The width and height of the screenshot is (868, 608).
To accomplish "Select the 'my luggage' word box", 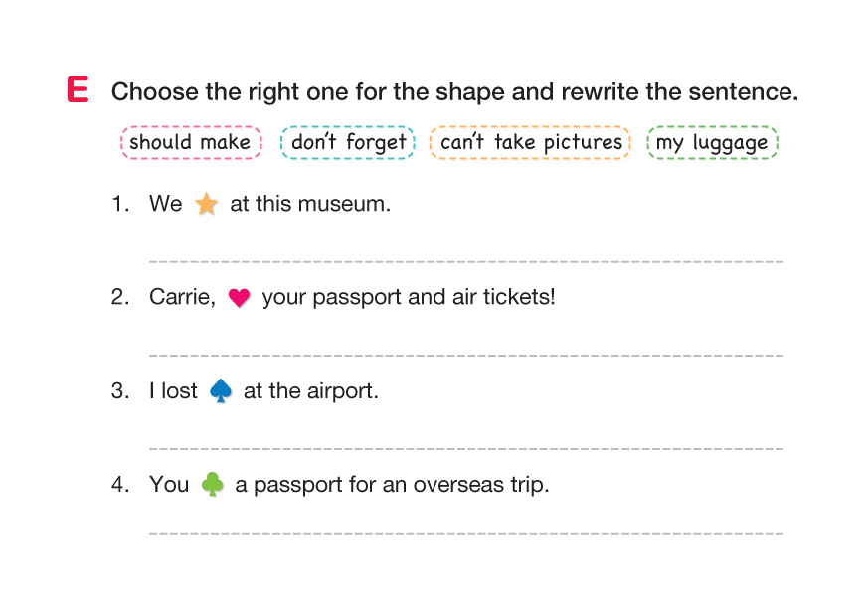I will 712,142.
